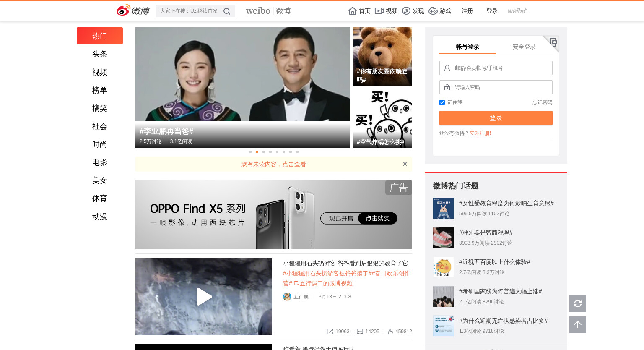Open the 动漫 category

[100, 217]
